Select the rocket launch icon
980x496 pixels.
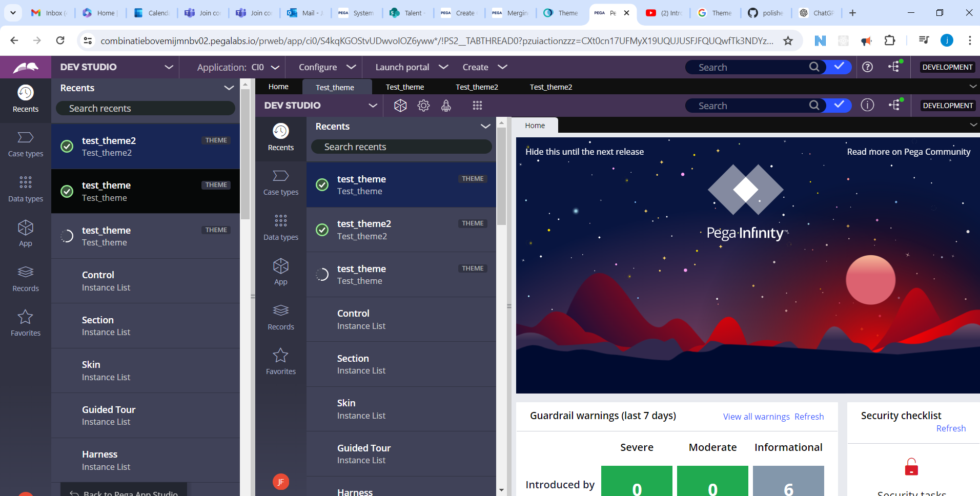(446, 105)
